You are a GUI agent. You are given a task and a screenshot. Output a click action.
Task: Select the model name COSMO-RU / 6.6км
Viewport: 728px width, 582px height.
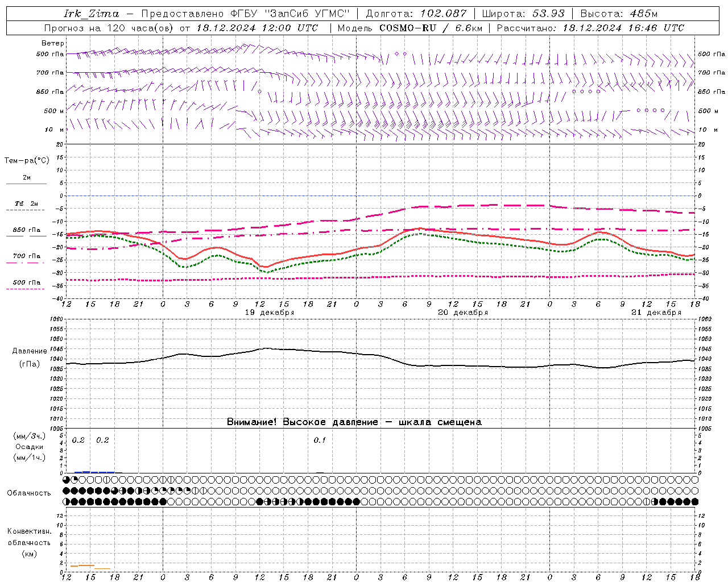(x=431, y=28)
